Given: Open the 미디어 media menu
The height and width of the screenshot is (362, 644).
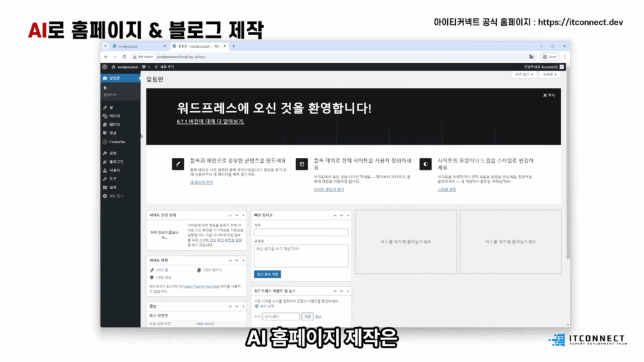Looking at the screenshot, I should (x=120, y=116).
